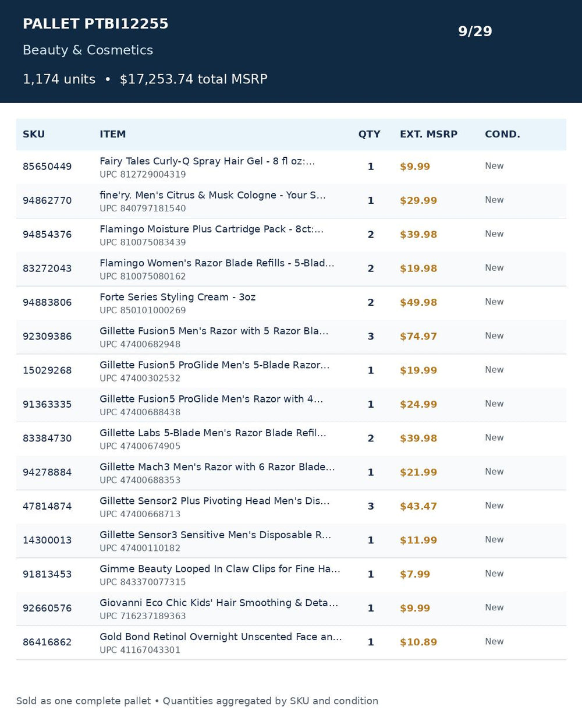Click the 9/29 page indicator
The height and width of the screenshot is (728, 582).
[475, 31]
